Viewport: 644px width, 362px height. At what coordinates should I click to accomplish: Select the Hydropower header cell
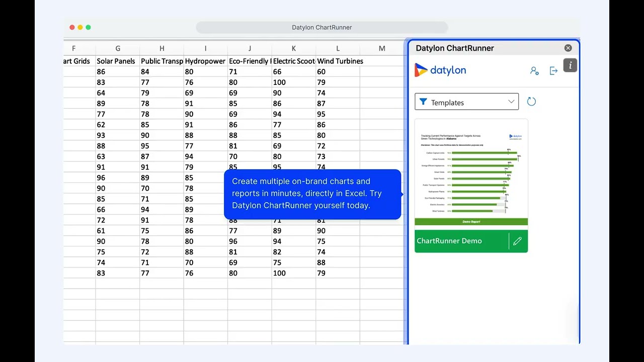point(205,61)
